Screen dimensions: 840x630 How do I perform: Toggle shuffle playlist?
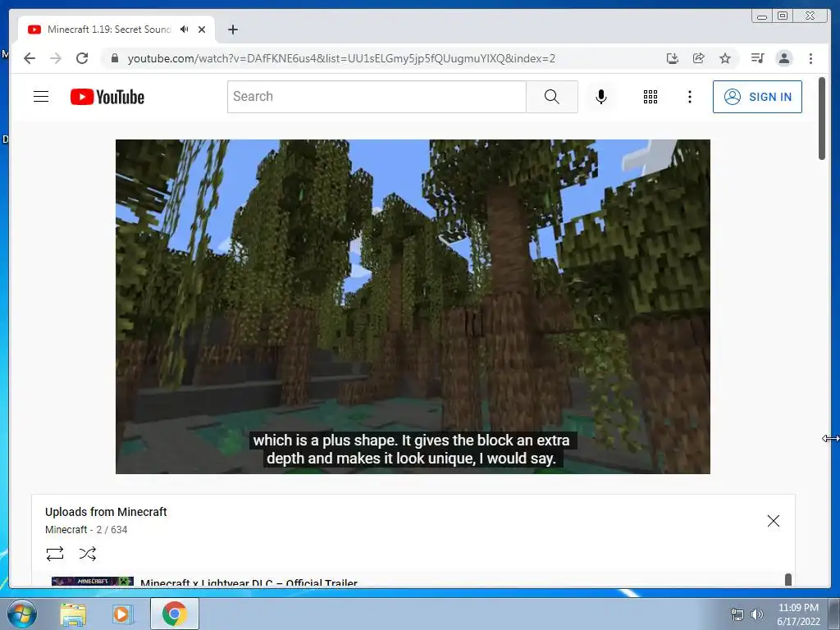[87, 554]
